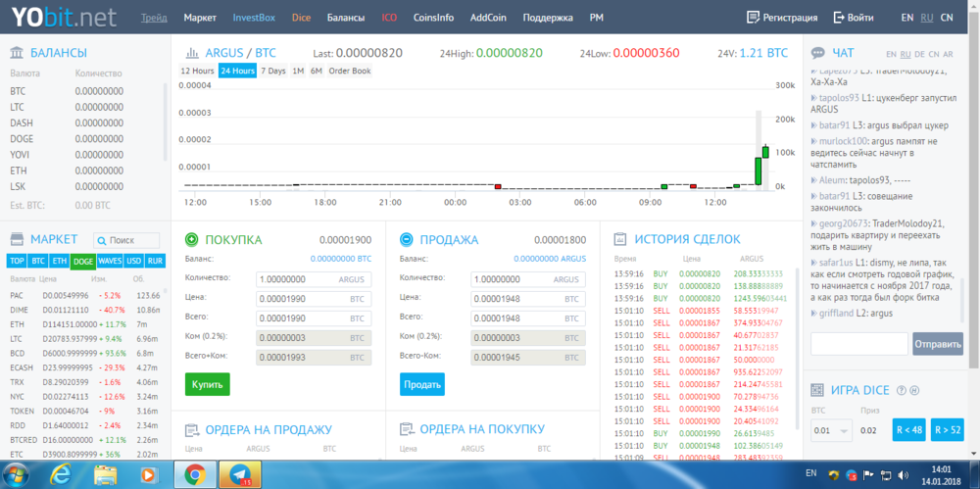Viewport: 980px width, 489px height.
Task: Open the Dice game help question-mark icon
Action: 901,390
